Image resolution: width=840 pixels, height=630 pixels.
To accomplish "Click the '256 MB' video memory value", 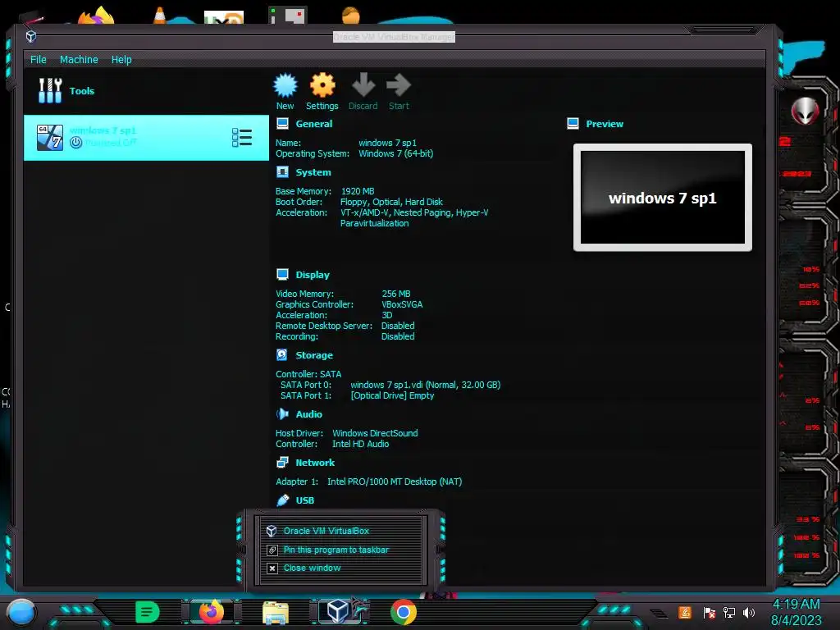I will click(396, 294).
